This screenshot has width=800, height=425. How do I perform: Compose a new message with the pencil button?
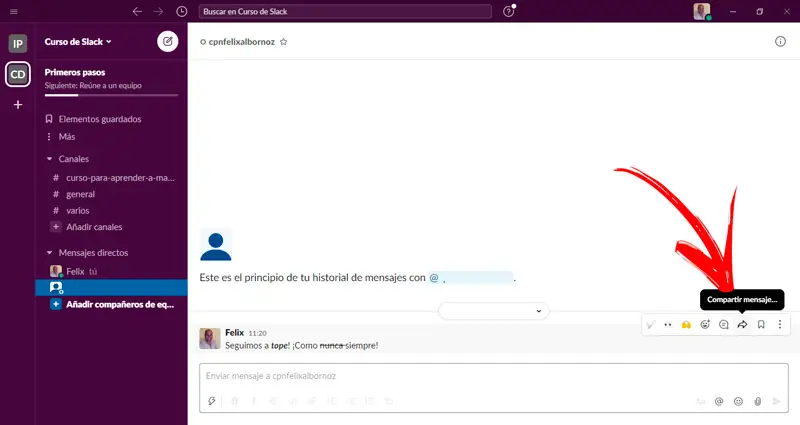167,41
